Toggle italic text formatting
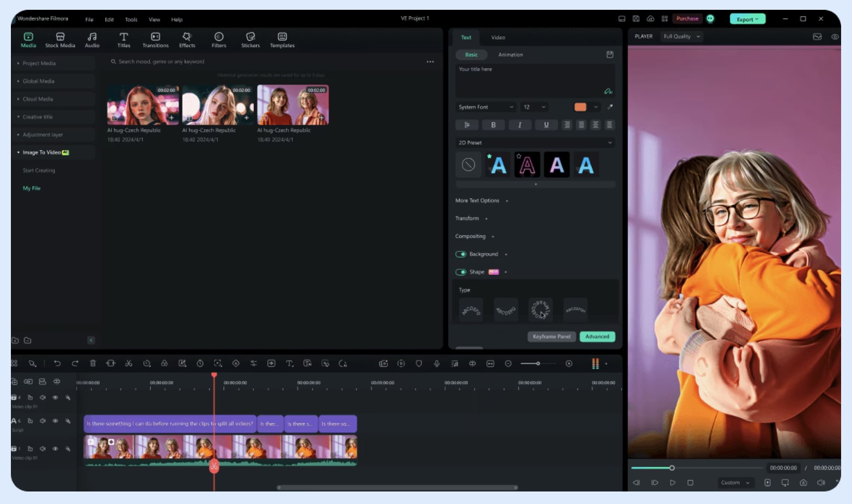The height and width of the screenshot is (504, 852). (520, 125)
